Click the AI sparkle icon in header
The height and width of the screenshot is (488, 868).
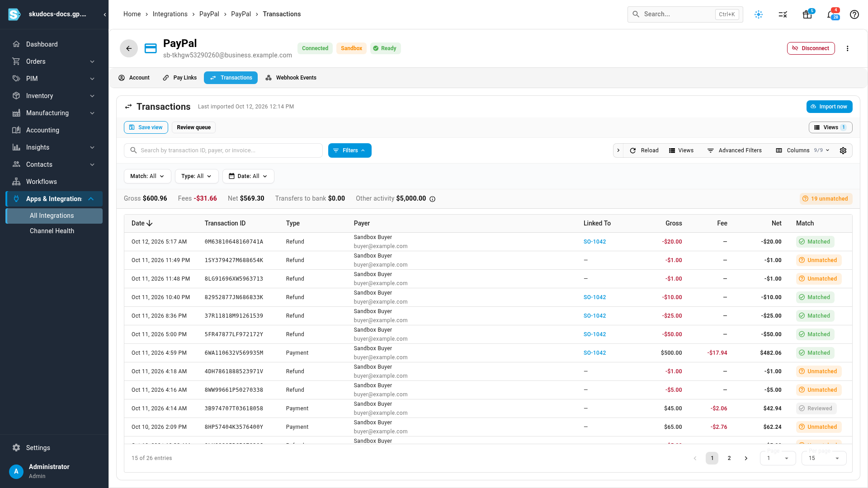pyautogui.click(x=759, y=14)
